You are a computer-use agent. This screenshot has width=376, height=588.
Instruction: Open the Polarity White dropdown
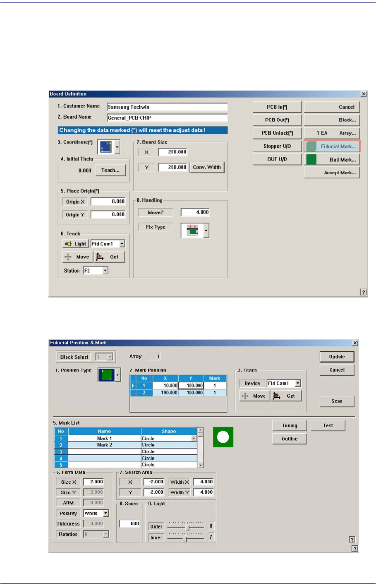(106, 513)
